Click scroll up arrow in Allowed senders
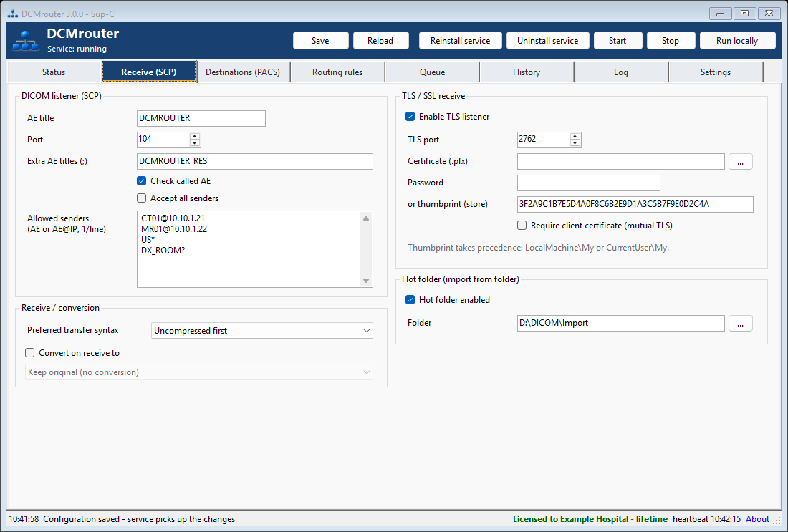The width and height of the screenshot is (788, 532). [x=366, y=218]
